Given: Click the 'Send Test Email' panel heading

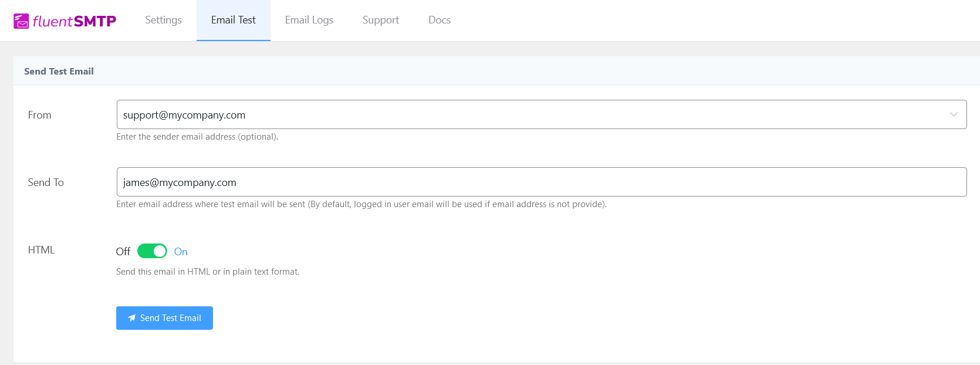Looking at the screenshot, I should coord(59,71).
